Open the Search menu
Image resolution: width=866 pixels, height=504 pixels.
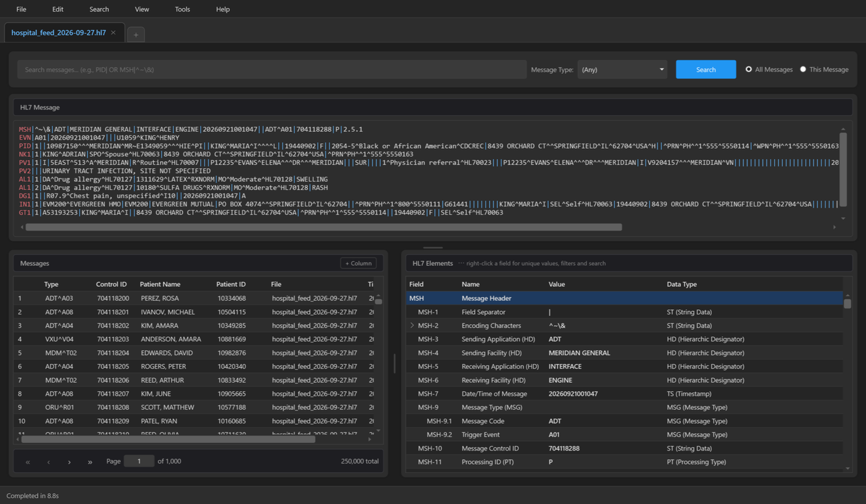coord(99,9)
